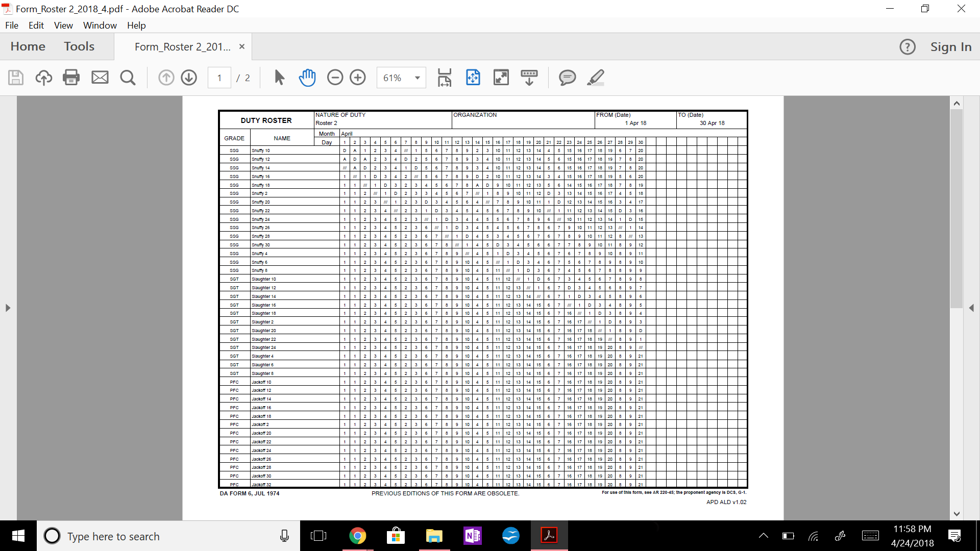Open the 61% zoom level dropdown

pyautogui.click(x=417, y=78)
